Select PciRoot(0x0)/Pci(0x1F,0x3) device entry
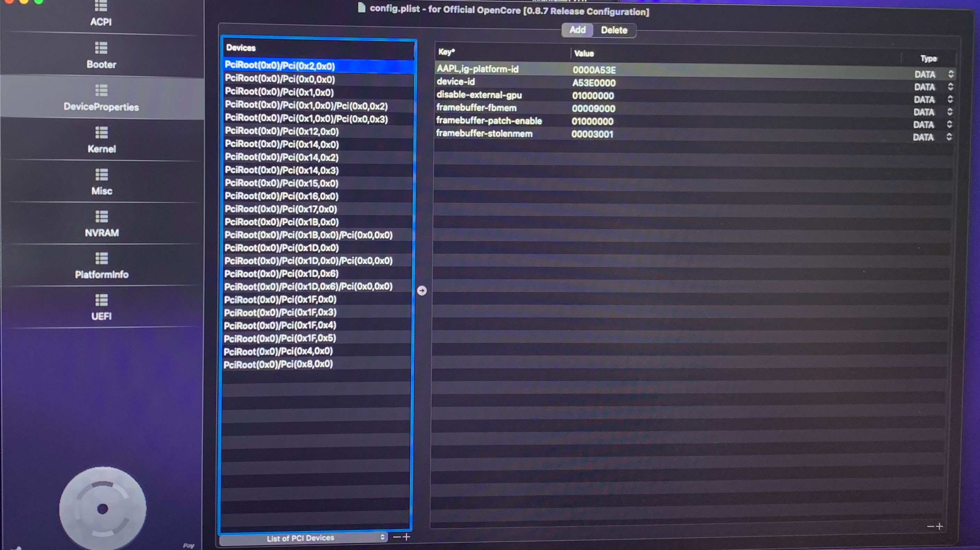Screen dimensions: 980x550 point(280,313)
